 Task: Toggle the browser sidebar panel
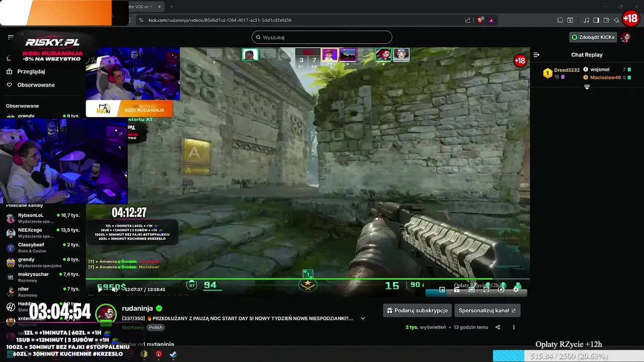[596, 20]
